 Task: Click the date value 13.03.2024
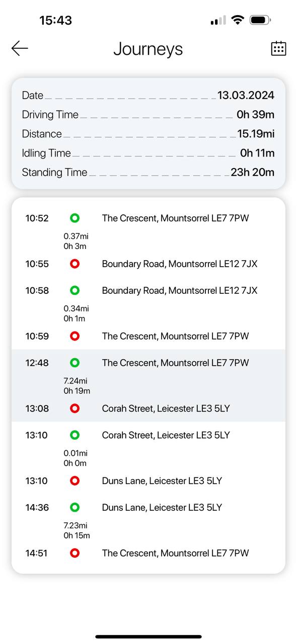point(246,95)
